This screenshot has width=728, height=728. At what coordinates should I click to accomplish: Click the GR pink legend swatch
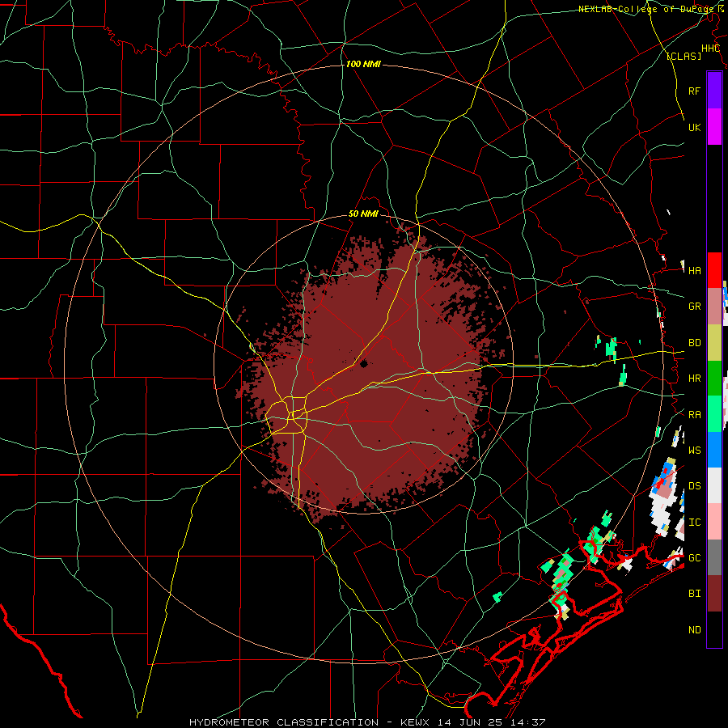pyautogui.click(x=714, y=306)
